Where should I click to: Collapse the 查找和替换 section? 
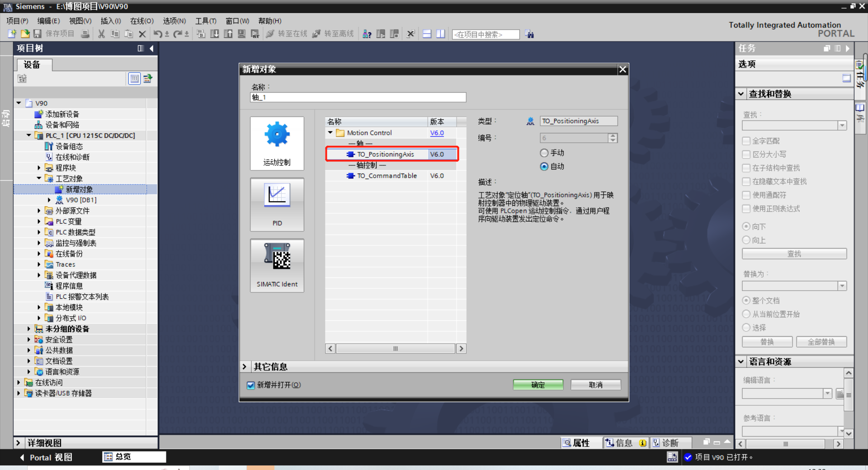741,94
